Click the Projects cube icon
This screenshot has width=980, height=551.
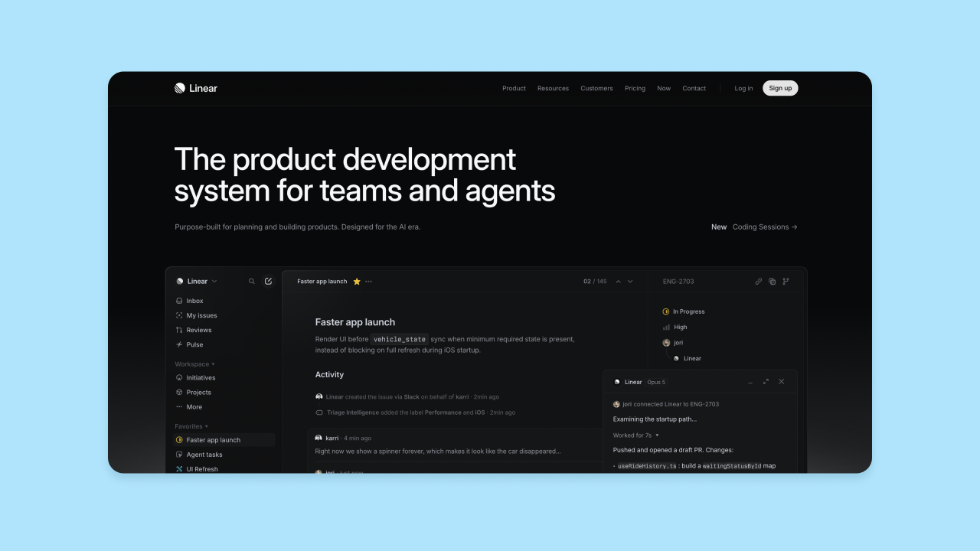(179, 393)
